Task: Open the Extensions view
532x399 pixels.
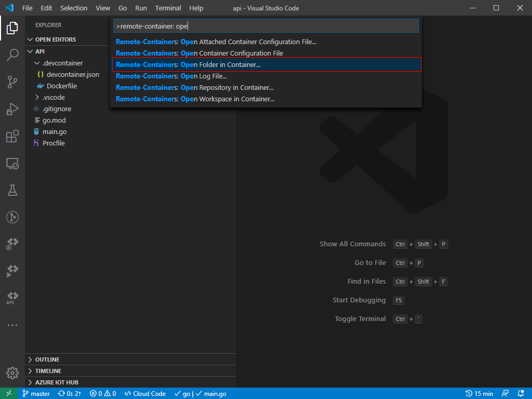Action: click(x=12, y=136)
